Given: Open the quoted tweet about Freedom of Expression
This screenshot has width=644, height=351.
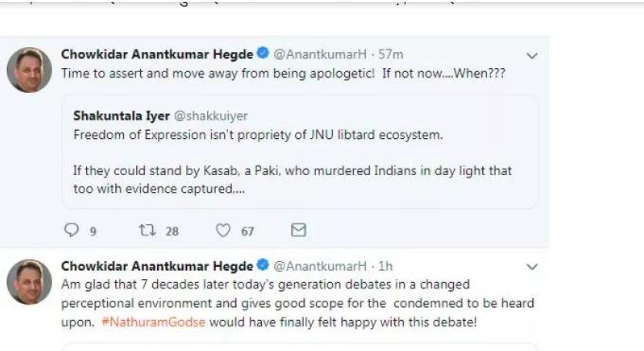Looking at the screenshot, I should (x=300, y=151).
